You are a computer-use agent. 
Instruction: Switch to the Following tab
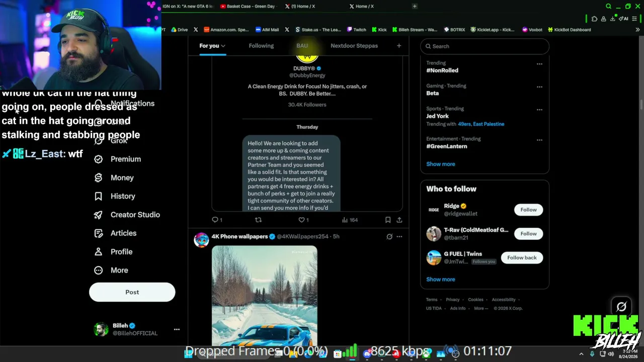click(x=261, y=46)
